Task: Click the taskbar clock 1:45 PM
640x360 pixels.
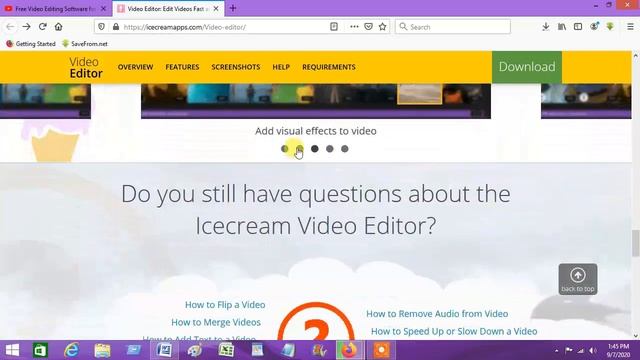Action: (618, 351)
